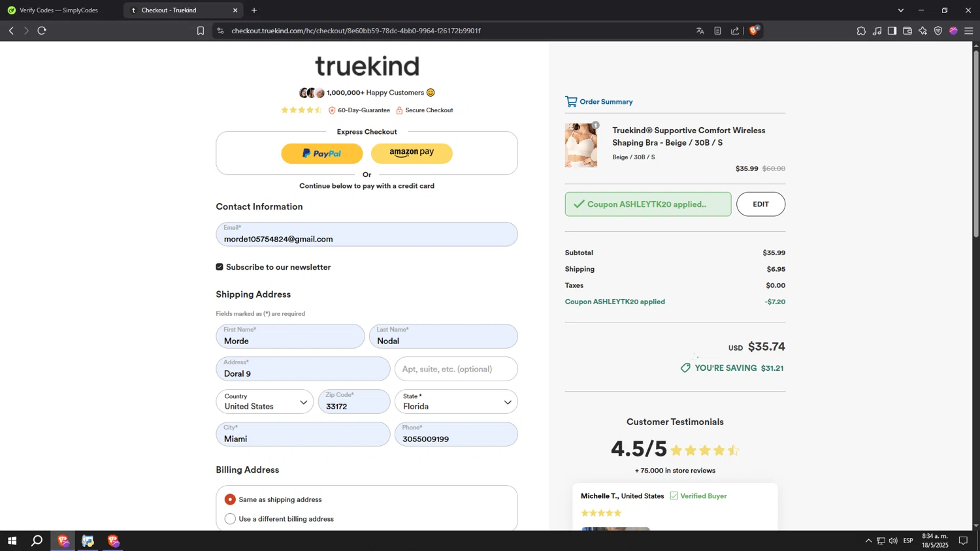
Task: Pay with Amazon Pay button
Action: (x=412, y=153)
